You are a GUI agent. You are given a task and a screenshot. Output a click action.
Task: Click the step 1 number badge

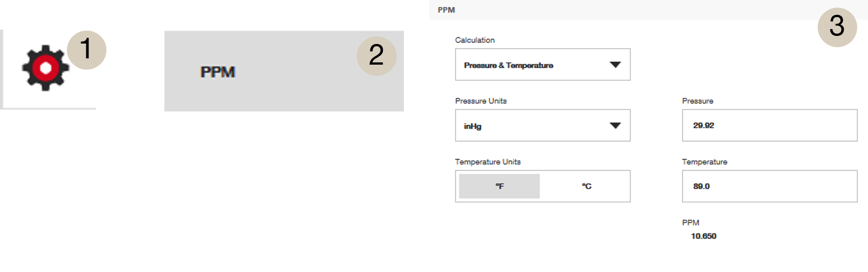(86, 49)
